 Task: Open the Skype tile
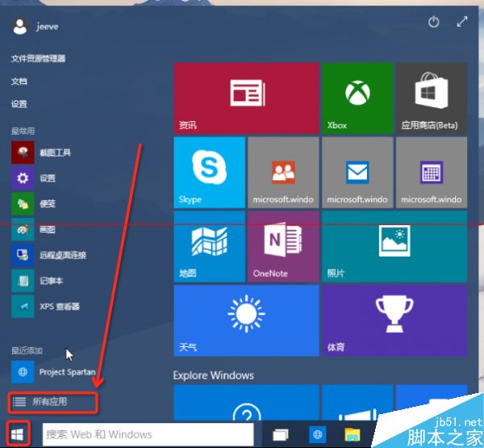210,173
